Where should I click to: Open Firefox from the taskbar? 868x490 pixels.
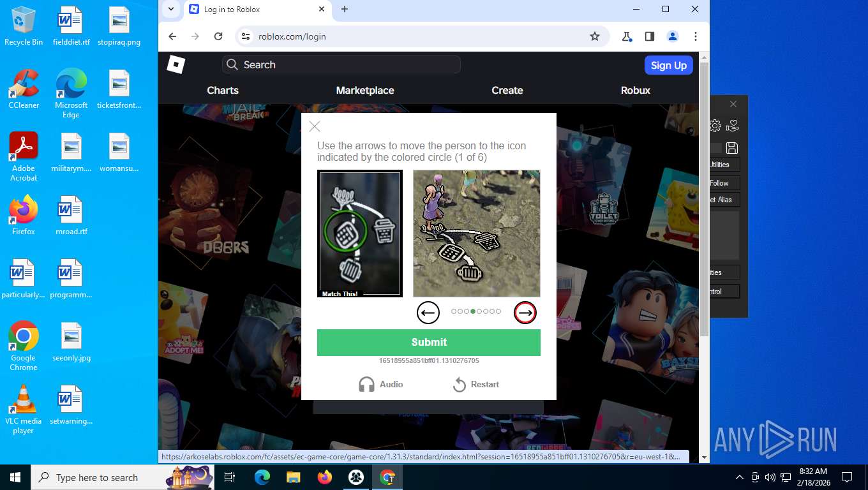325,477
